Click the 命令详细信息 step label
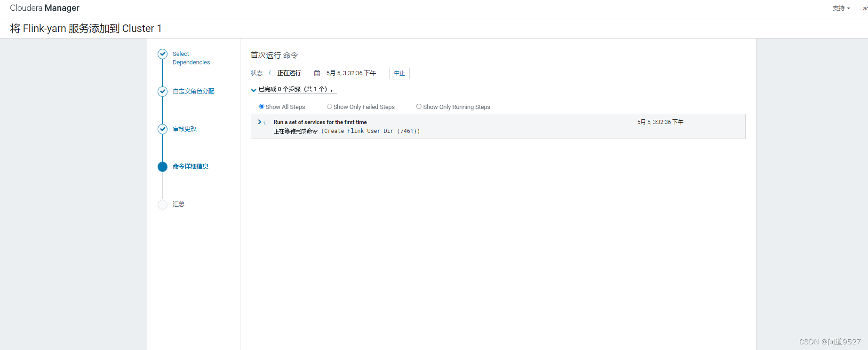 [191, 166]
